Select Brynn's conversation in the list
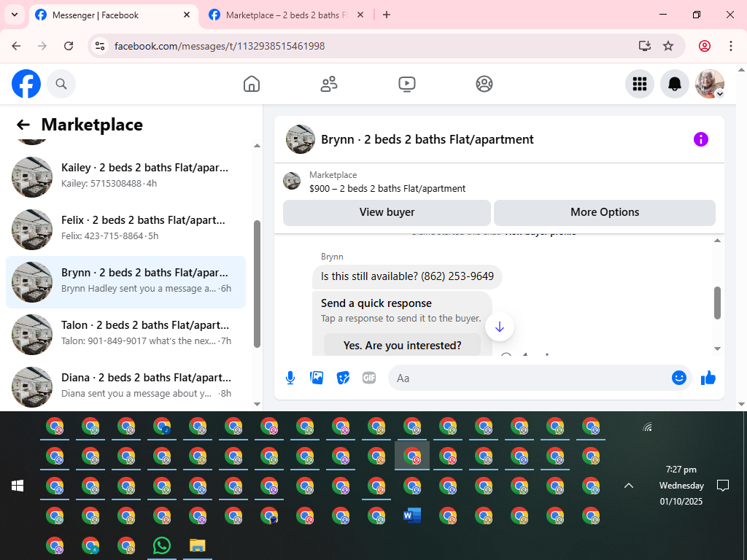 (x=125, y=282)
